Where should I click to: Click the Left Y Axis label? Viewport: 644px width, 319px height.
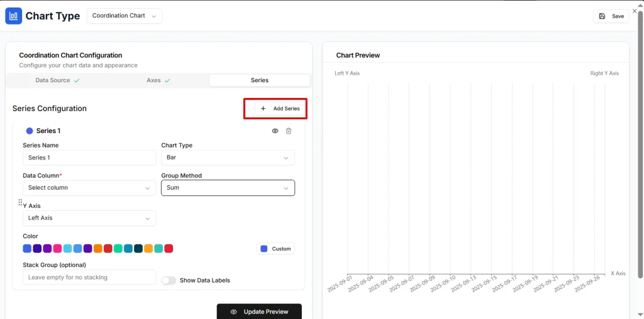click(x=347, y=73)
